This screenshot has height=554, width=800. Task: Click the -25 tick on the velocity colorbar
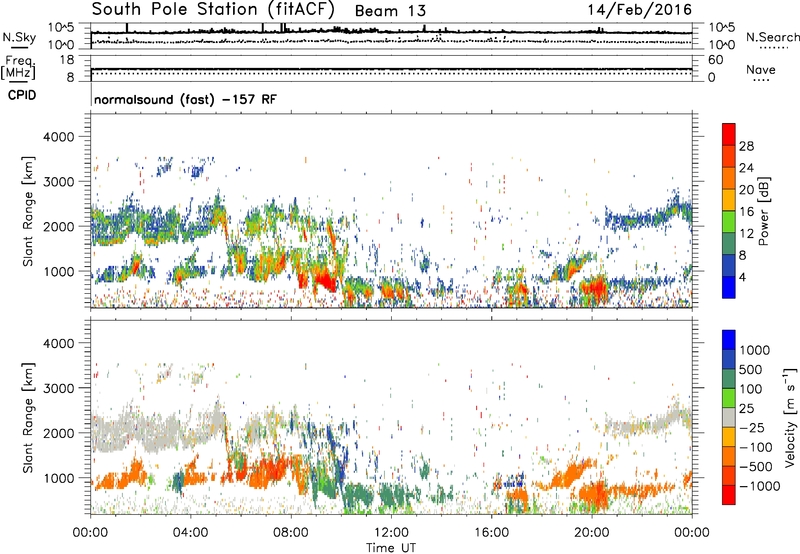752,427
